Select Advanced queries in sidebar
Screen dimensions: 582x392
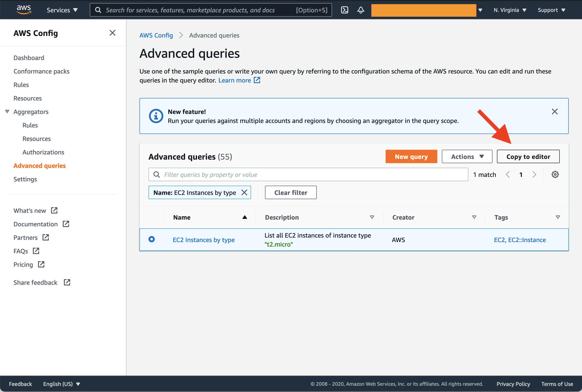[x=40, y=166]
